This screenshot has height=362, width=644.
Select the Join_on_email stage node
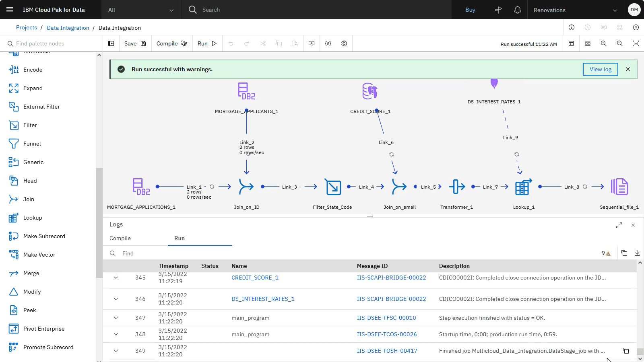tap(399, 187)
